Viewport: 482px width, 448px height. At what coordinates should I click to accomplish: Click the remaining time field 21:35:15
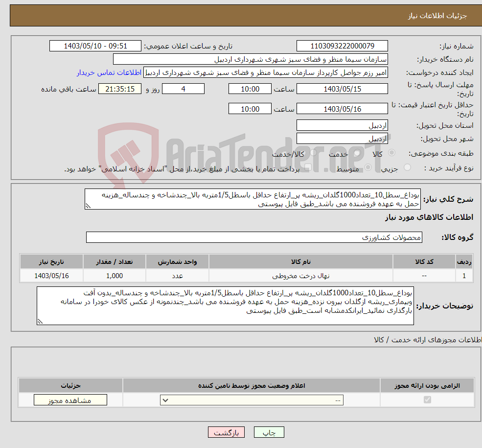[120, 89]
